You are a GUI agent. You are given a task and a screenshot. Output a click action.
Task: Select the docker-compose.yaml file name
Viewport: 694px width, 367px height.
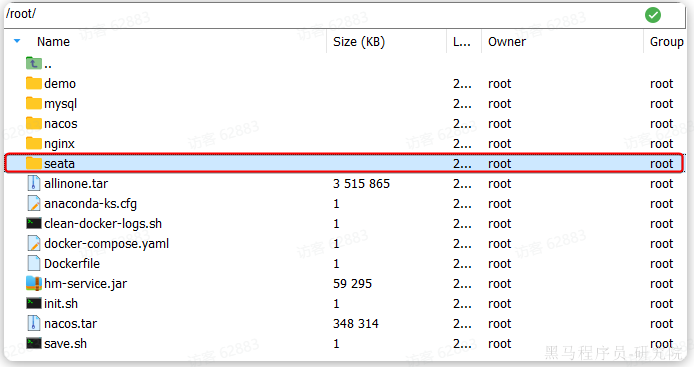point(106,244)
